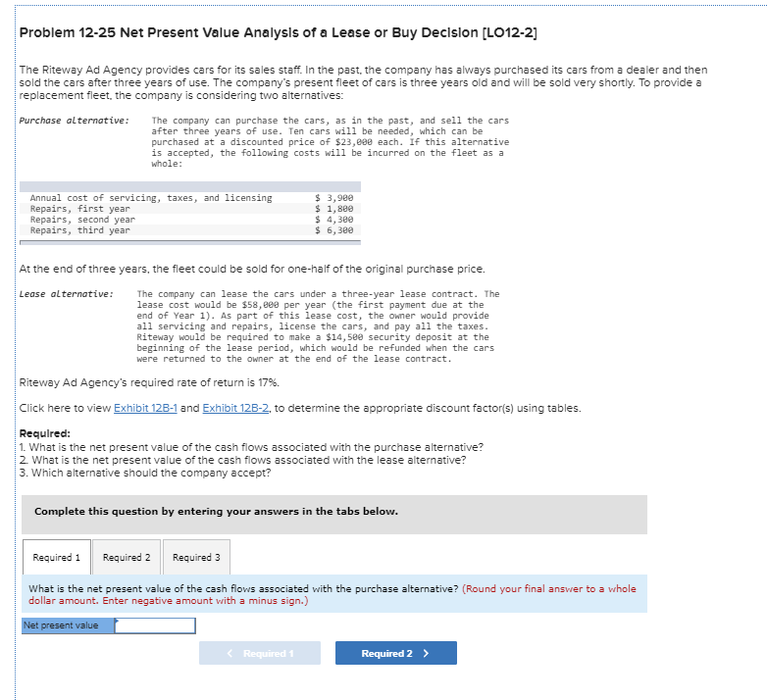Click the red rounding instruction text
The image size is (767, 700).
[332, 595]
